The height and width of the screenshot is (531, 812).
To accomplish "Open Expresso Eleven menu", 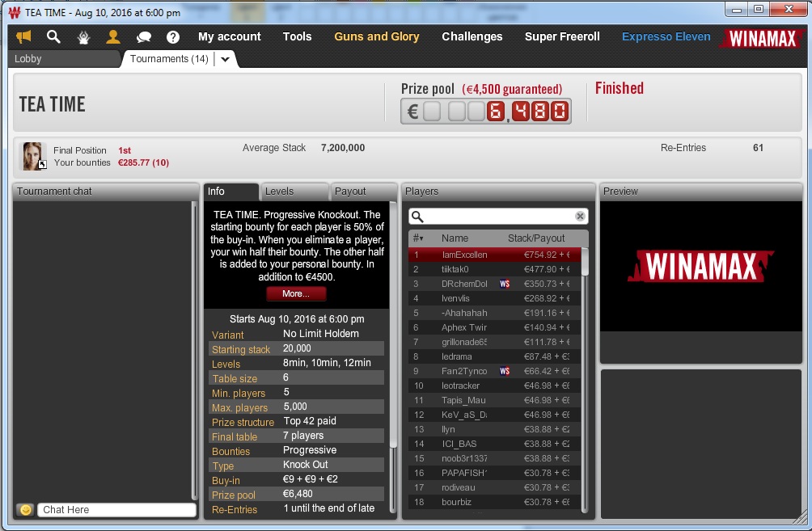I will click(666, 36).
